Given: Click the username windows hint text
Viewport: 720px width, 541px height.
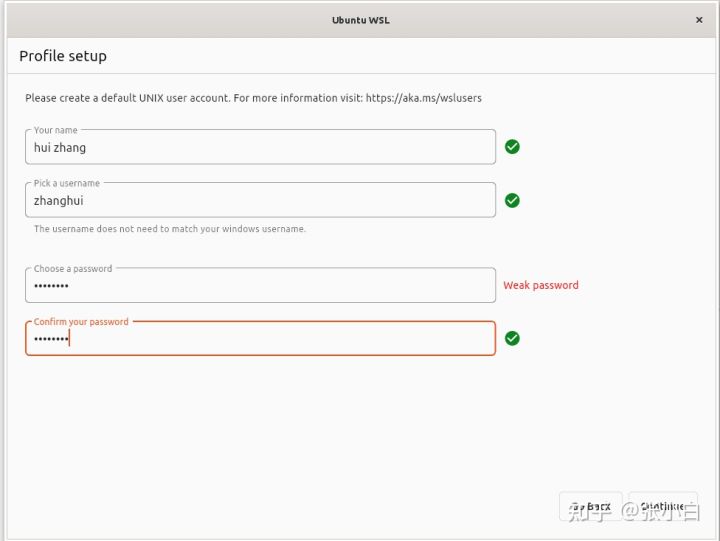Looking at the screenshot, I should pyautogui.click(x=169, y=229).
